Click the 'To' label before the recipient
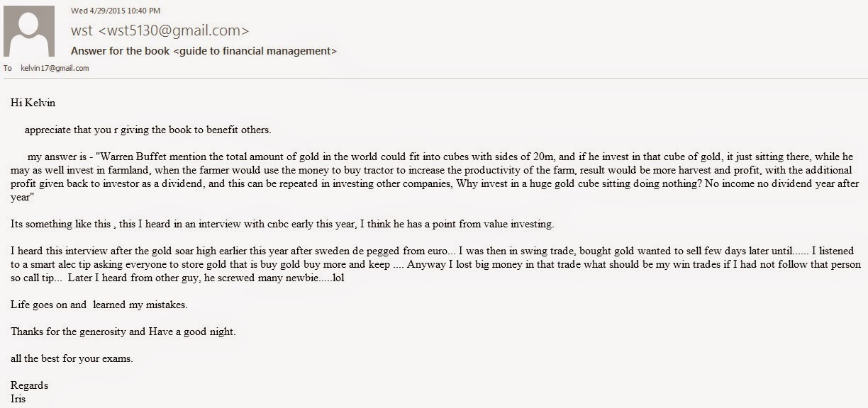Screen dimensions: 868x408 [x=8, y=68]
